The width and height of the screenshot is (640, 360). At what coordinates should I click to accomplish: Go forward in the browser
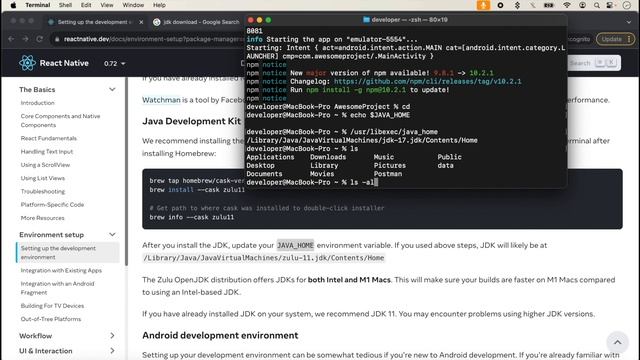25,39
